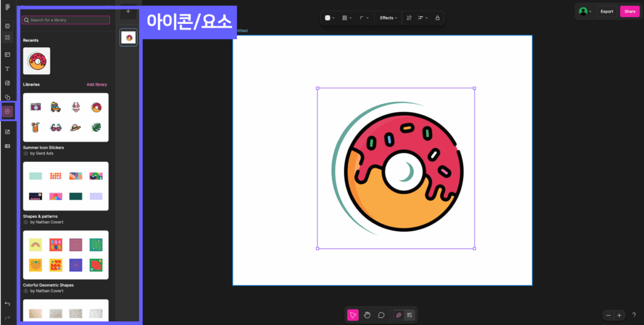Open Colorful Geometric Shapes library card
This screenshot has width=644, height=325.
[x=65, y=255]
